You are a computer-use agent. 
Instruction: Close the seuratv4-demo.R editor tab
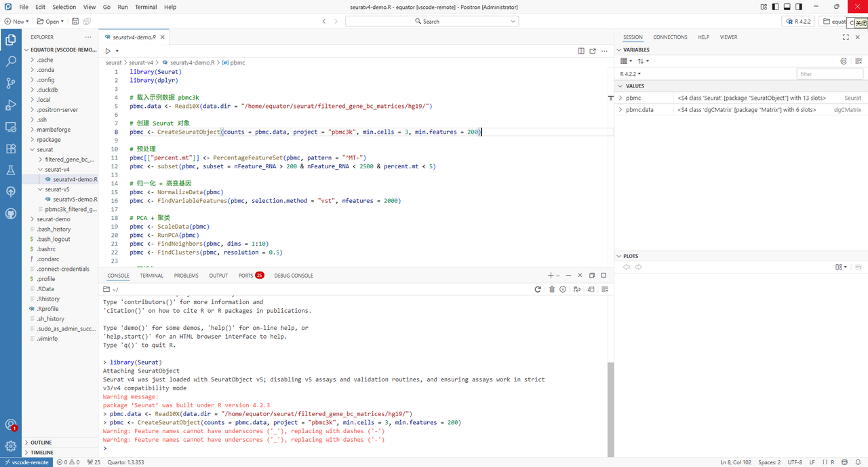163,37
